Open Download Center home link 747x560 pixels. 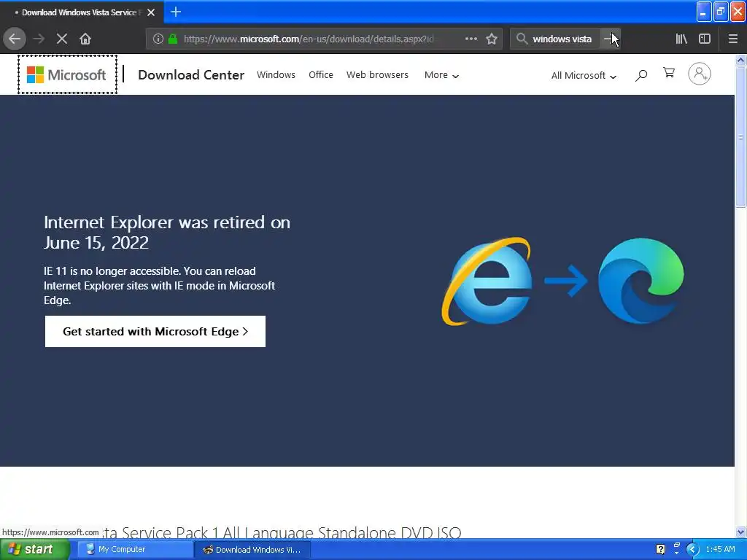[x=191, y=75]
